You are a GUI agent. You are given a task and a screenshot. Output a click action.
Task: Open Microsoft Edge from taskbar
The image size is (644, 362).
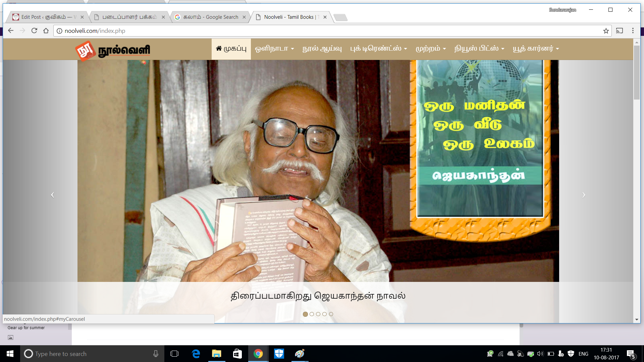coord(196,354)
